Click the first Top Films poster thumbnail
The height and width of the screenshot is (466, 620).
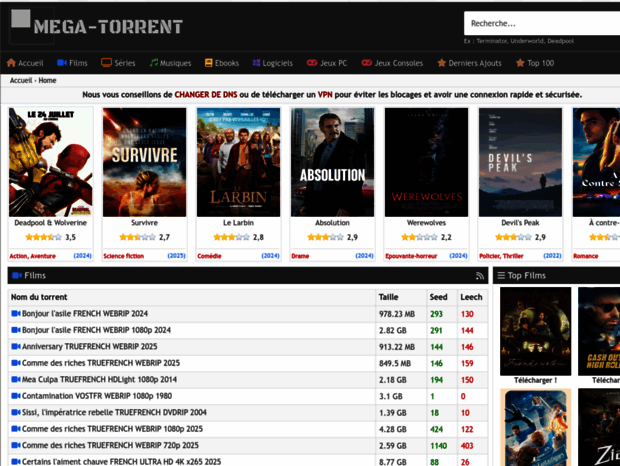click(x=535, y=331)
